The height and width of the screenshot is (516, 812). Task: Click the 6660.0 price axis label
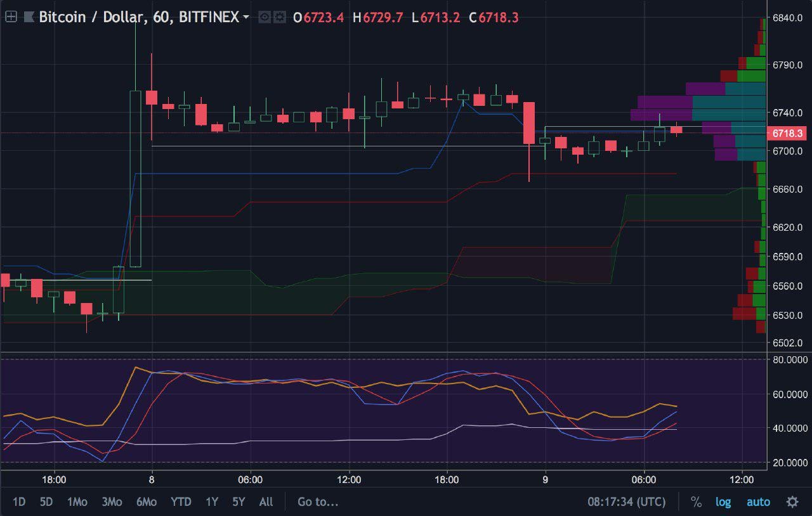click(x=788, y=190)
